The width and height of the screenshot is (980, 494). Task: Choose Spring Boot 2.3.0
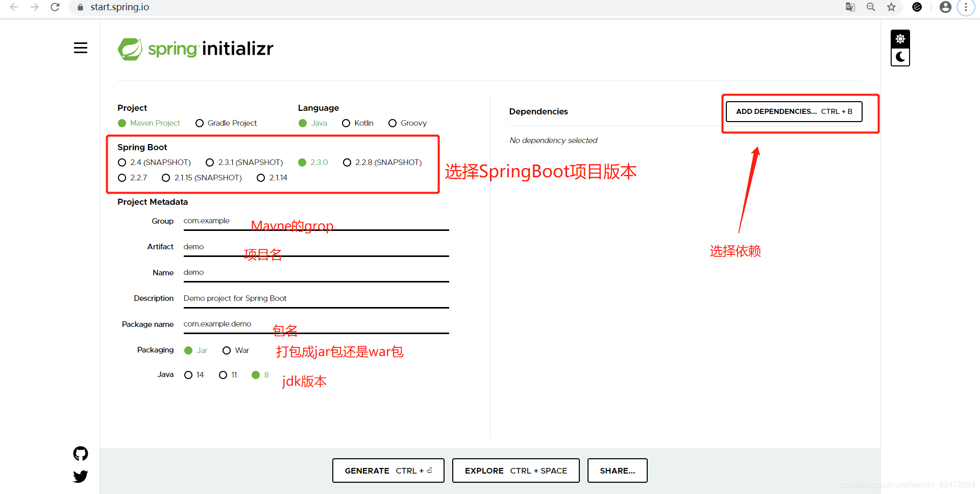[x=313, y=162]
